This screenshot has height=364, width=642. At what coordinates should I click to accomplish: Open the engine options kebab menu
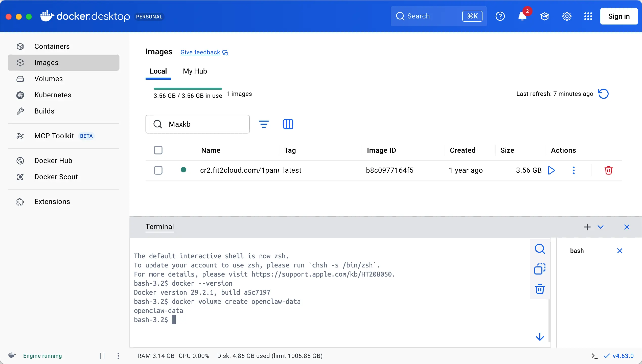(x=118, y=356)
